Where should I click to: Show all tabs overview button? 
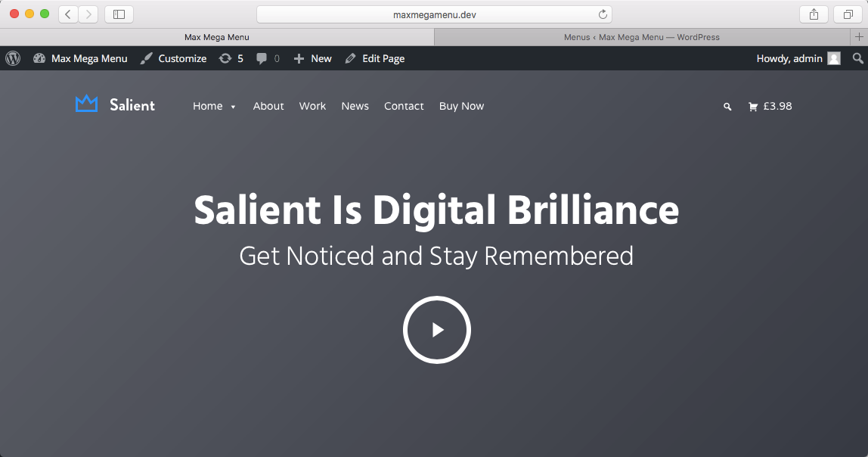point(848,14)
